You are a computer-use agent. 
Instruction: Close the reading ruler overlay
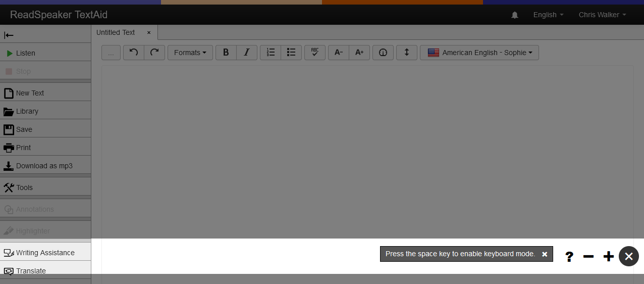click(x=629, y=256)
